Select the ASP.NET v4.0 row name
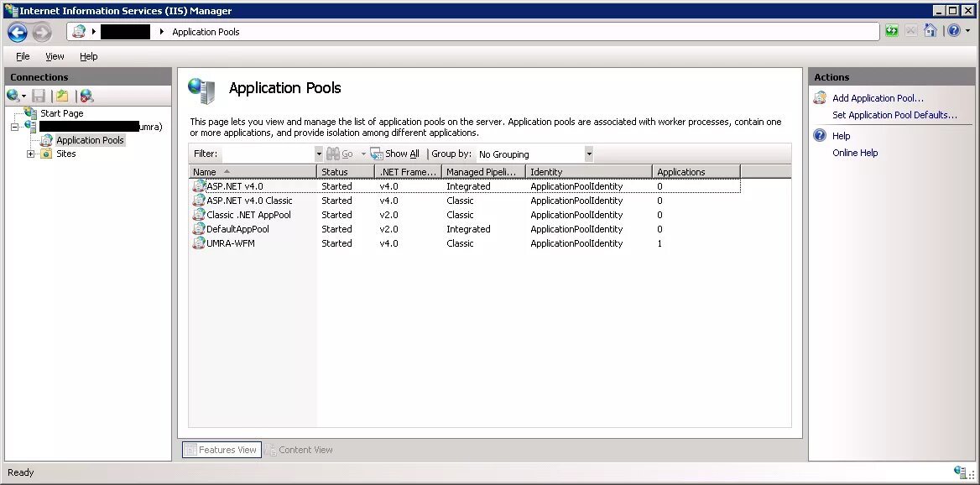Screen dimensions: 980x485 pyautogui.click(x=234, y=185)
